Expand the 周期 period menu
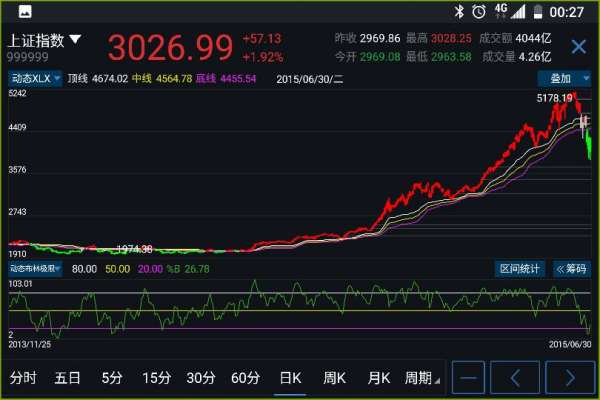Image resolution: width=600 pixels, height=400 pixels. [421, 378]
